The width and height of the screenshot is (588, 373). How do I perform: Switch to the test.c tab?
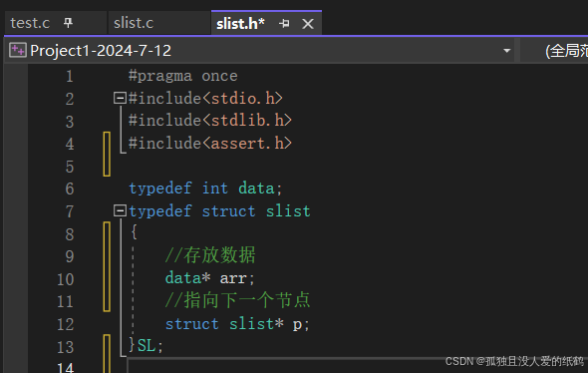[x=30, y=23]
